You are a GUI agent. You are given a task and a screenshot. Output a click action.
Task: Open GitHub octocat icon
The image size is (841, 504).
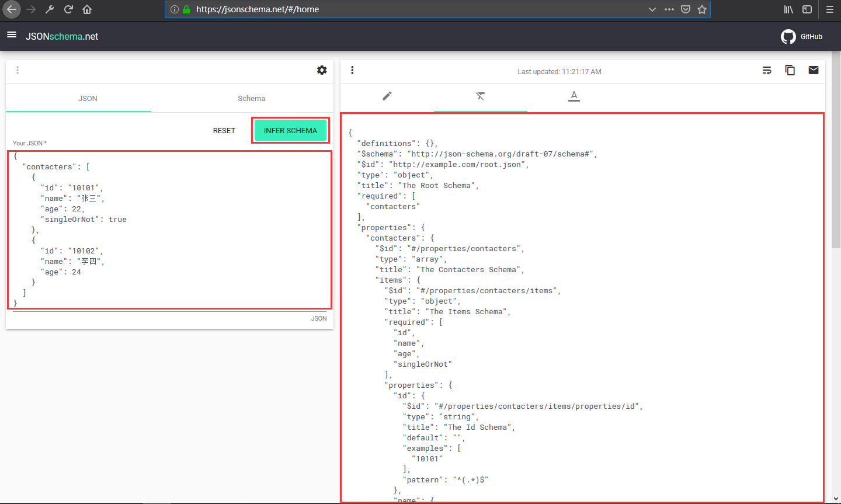[788, 37]
